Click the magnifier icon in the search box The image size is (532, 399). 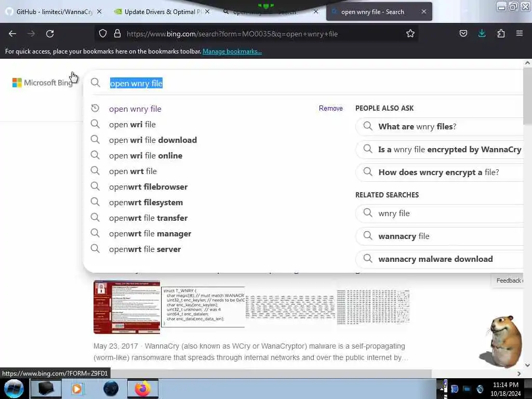pos(96,83)
